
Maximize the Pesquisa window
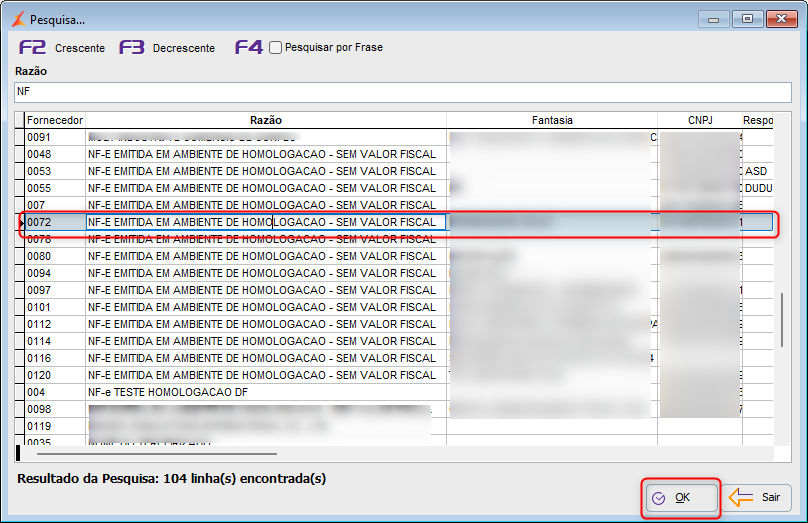(747, 19)
